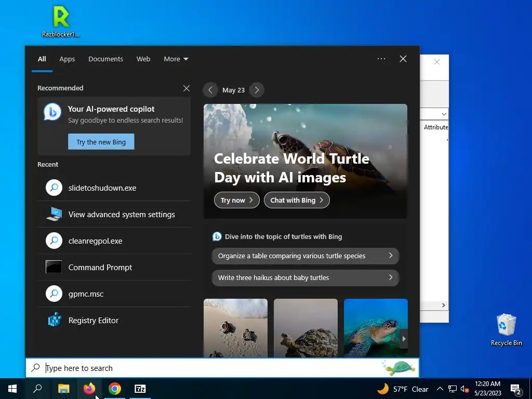
Task: Open File Explorer from the taskbar
Action: (x=63, y=389)
